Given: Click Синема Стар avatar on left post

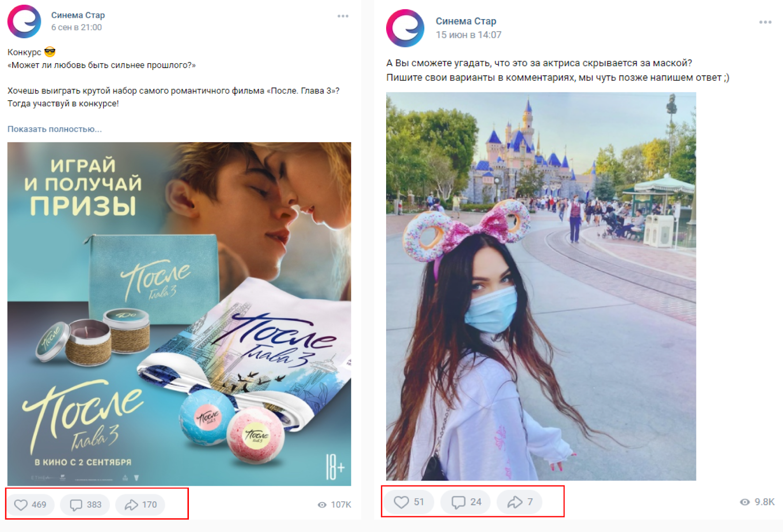Looking at the screenshot, I should click(x=24, y=22).
